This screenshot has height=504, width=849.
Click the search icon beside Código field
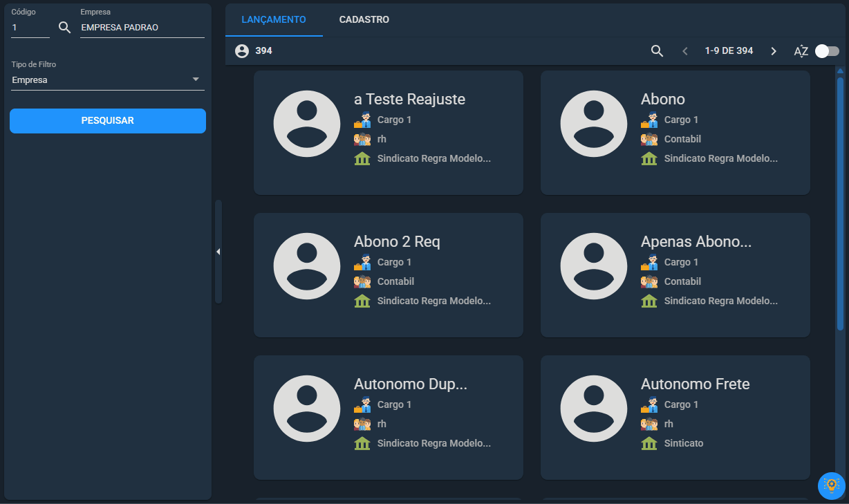(64, 28)
